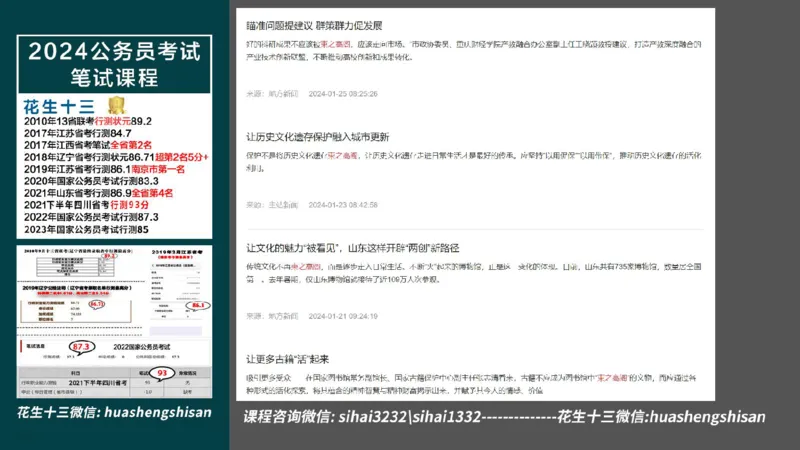Click timestamp 2024-01-25 08:25:26

click(343, 94)
